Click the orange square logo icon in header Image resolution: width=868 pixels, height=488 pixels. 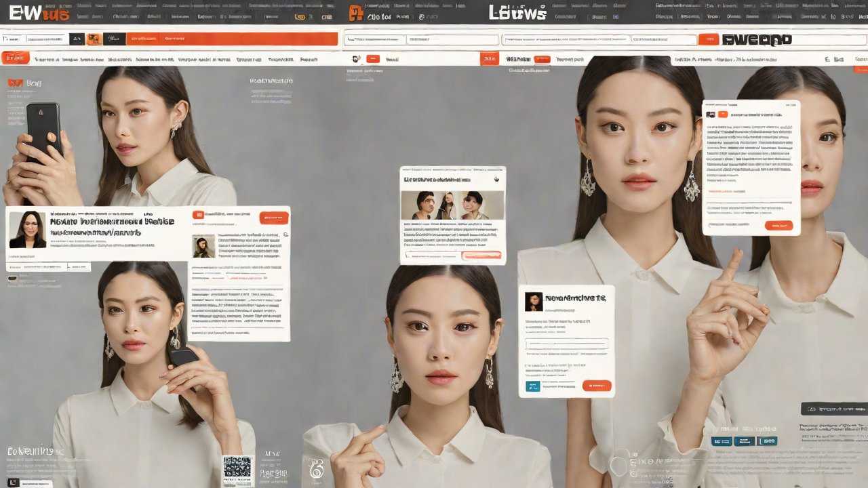click(355, 13)
